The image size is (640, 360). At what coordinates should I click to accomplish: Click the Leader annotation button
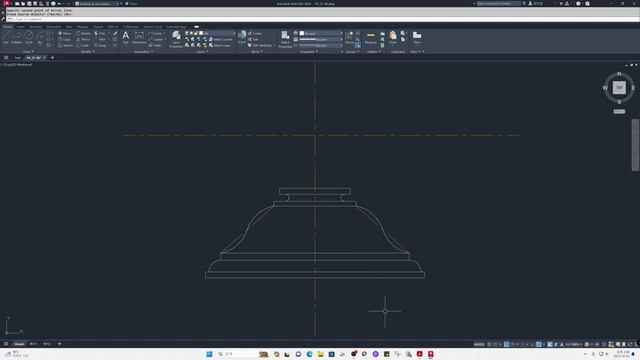pos(156,40)
